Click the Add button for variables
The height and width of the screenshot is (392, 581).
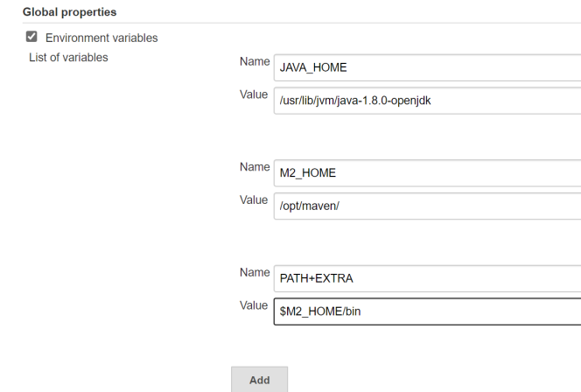coord(259,380)
